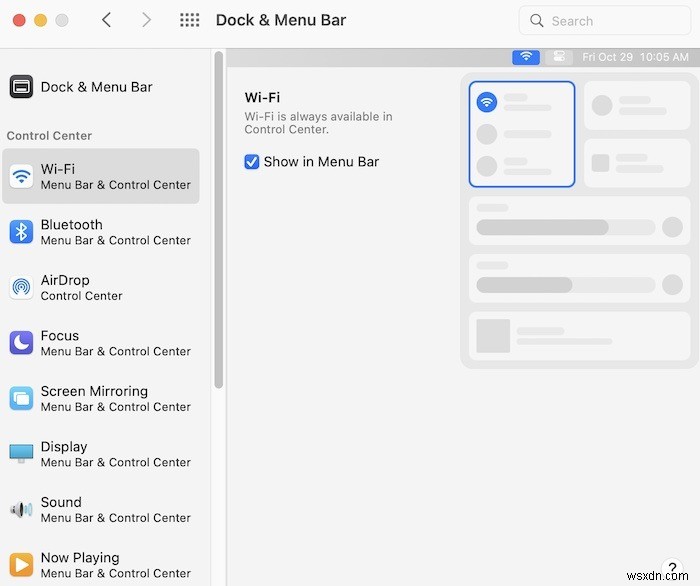Click the Show All grid icon
The height and width of the screenshot is (586, 700).
click(189, 20)
